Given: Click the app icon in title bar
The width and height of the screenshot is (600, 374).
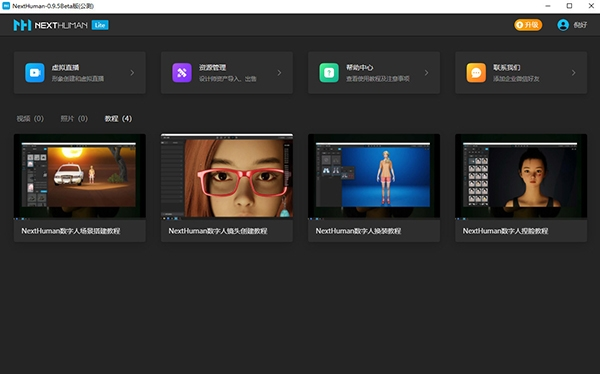Looking at the screenshot, I should click(x=6, y=6).
